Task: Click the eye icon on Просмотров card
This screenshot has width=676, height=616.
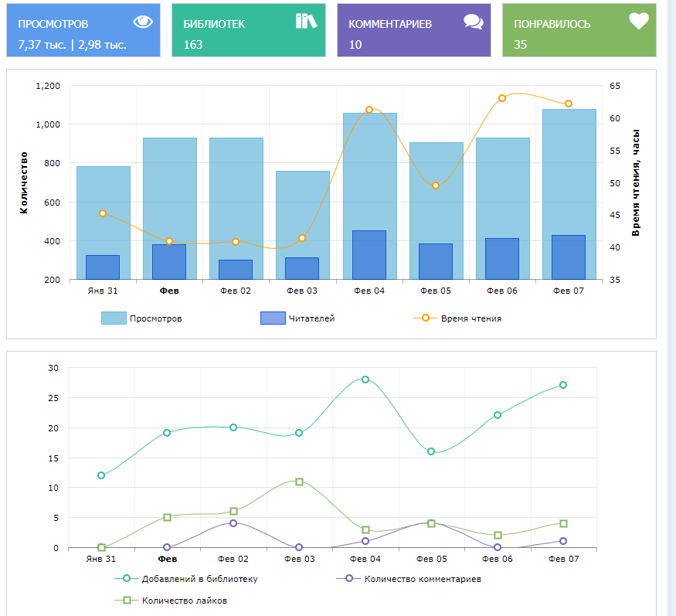Action: (143, 22)
